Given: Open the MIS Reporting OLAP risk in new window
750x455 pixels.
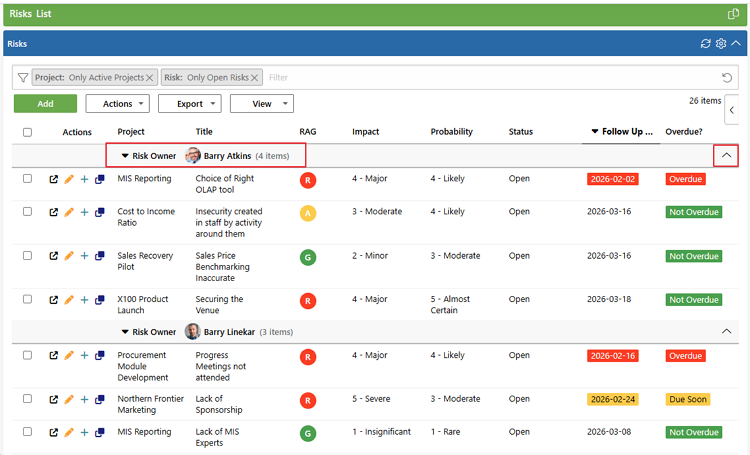Looking at the screenshot, I should [x=54, y=180].
